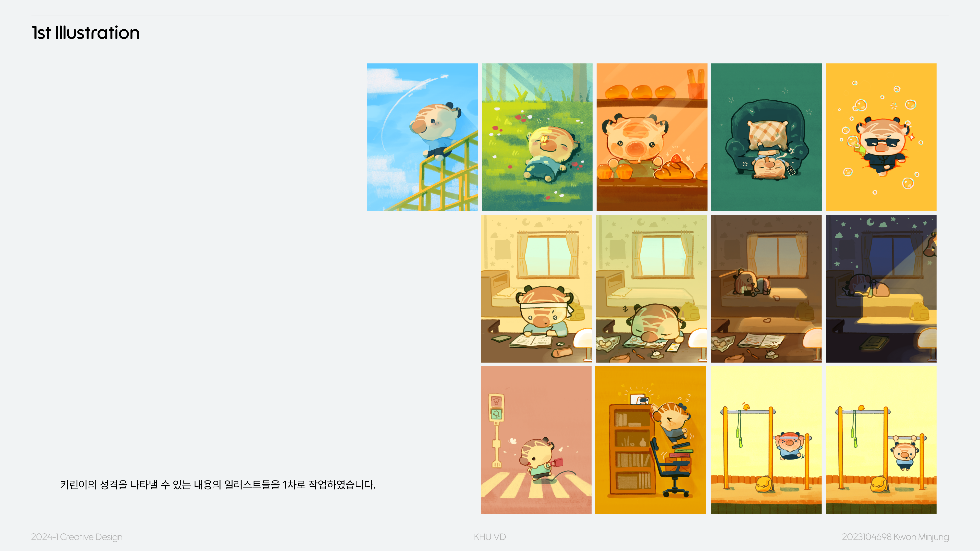Open the asleep on desk illustration

tap(651, 289)
